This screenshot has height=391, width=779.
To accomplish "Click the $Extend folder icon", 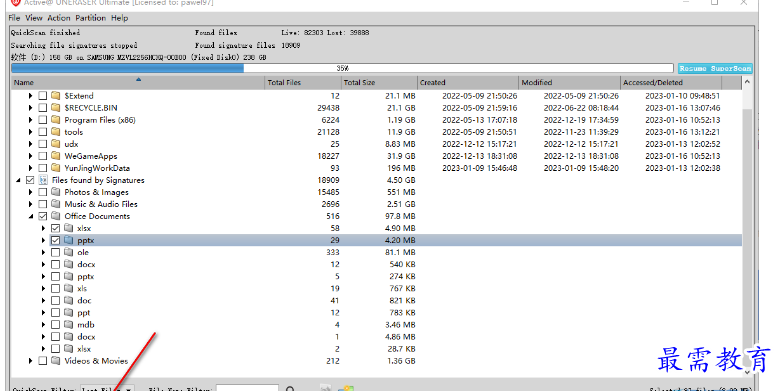I will coord(56,95).
